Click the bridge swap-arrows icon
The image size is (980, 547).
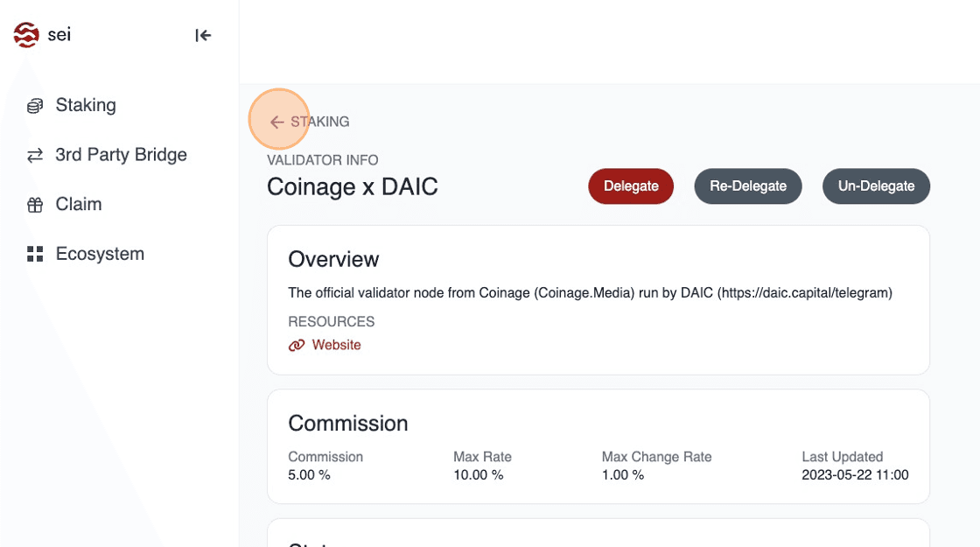pyautogui.click(x=35, y=156)
